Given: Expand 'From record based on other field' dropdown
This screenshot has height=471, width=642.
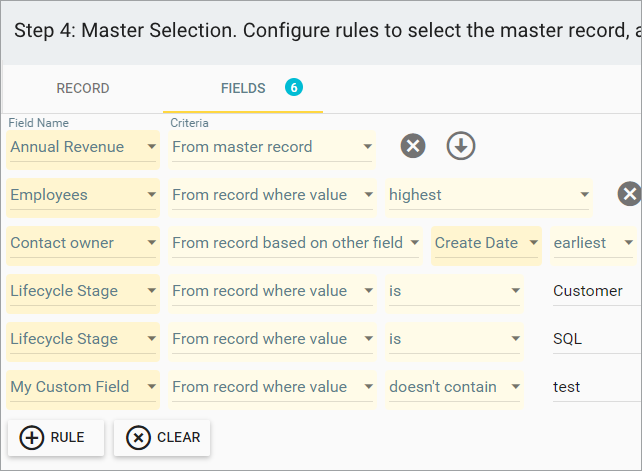Looking at the screenshot, I should (296, 243).
